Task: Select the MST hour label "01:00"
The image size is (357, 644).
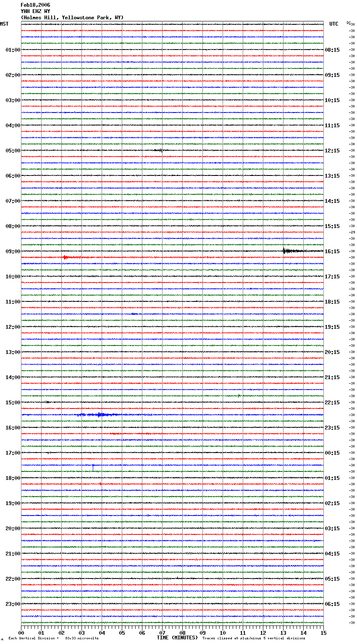Action: (13, 50)
